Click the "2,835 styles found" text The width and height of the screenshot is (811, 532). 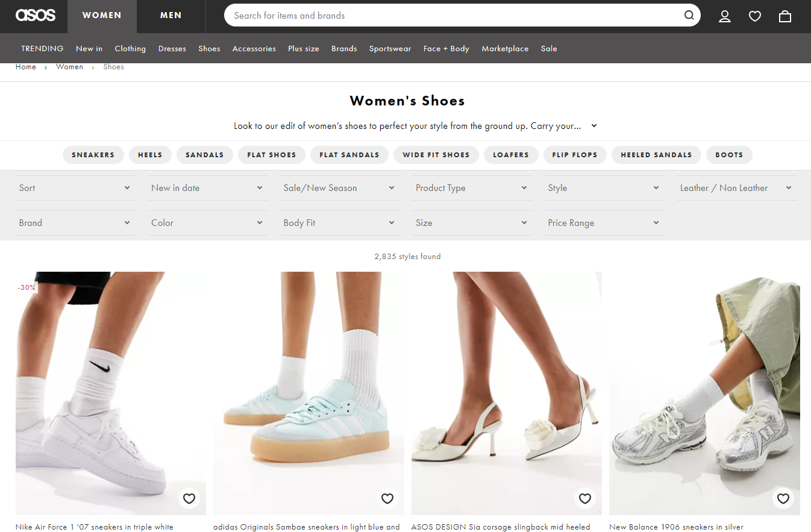(x=407, y=257)
